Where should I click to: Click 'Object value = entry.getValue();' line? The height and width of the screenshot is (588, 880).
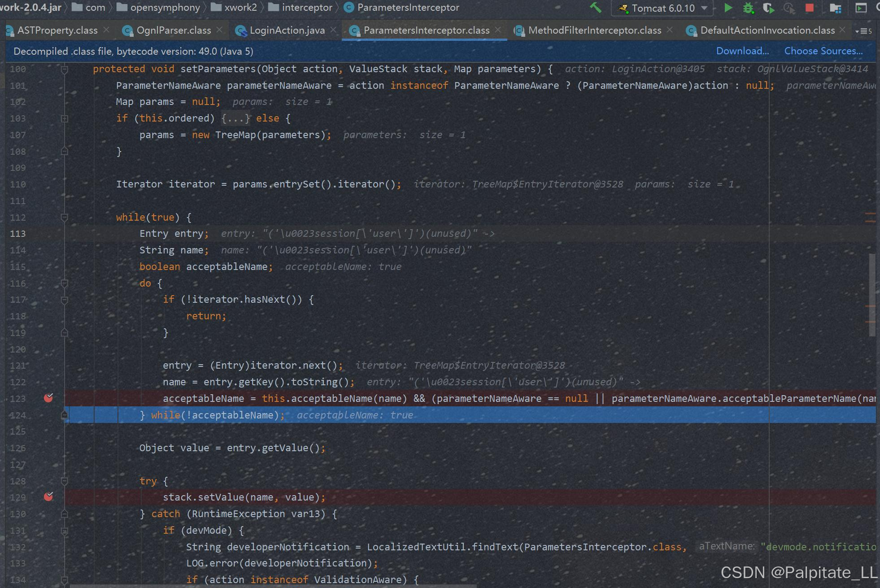(232, 448)
